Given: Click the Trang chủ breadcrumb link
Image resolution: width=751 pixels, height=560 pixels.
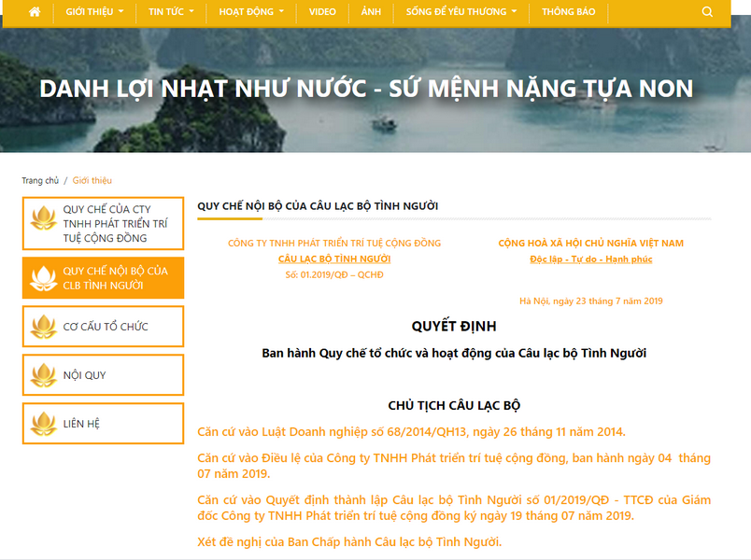Looking at the screenshot, I should click(x=40, y=181).
